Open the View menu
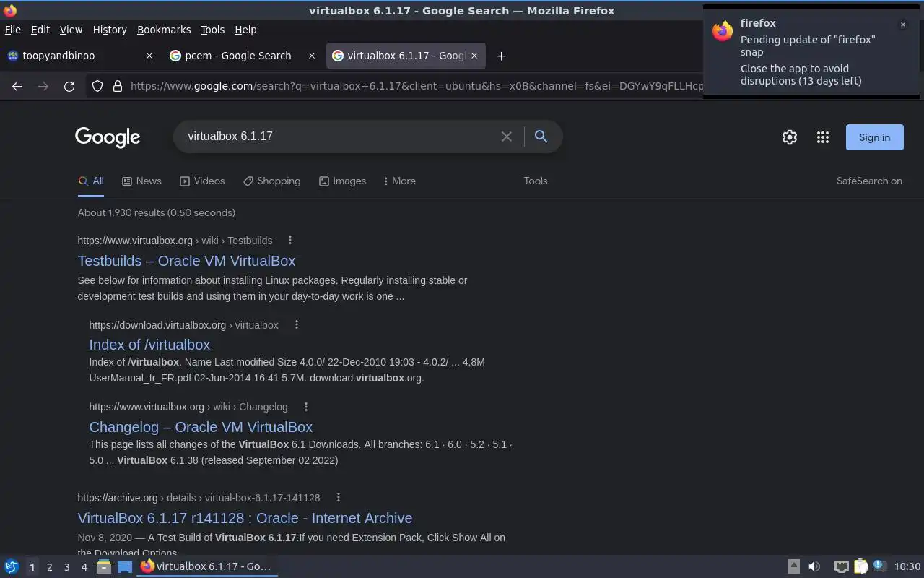This screenshot has height=578, width=924. click(71, 30)
